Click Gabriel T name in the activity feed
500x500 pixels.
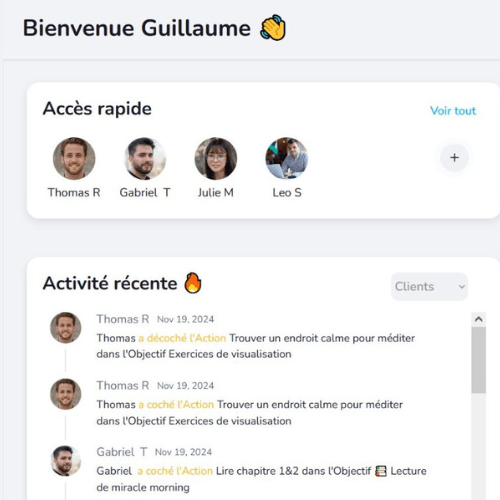click(122, 452)
